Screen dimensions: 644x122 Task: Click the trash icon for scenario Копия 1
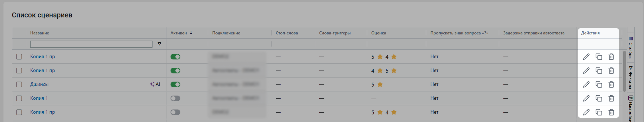(611, 99)
